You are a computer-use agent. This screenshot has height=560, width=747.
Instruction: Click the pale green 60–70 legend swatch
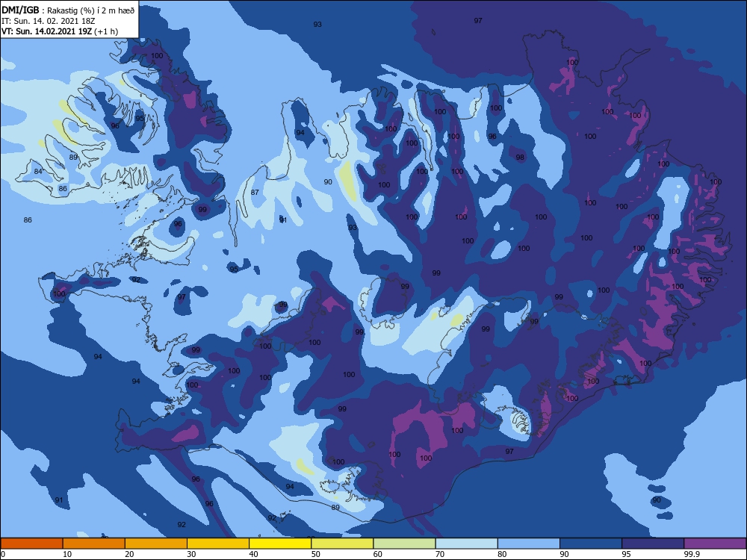click(404, 544)
